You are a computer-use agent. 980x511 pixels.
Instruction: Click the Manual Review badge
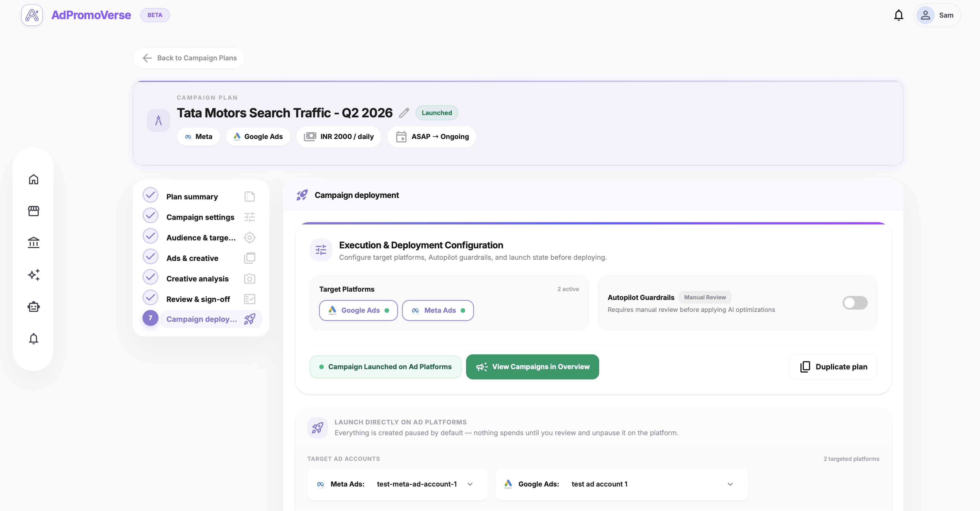pos(705,297)
